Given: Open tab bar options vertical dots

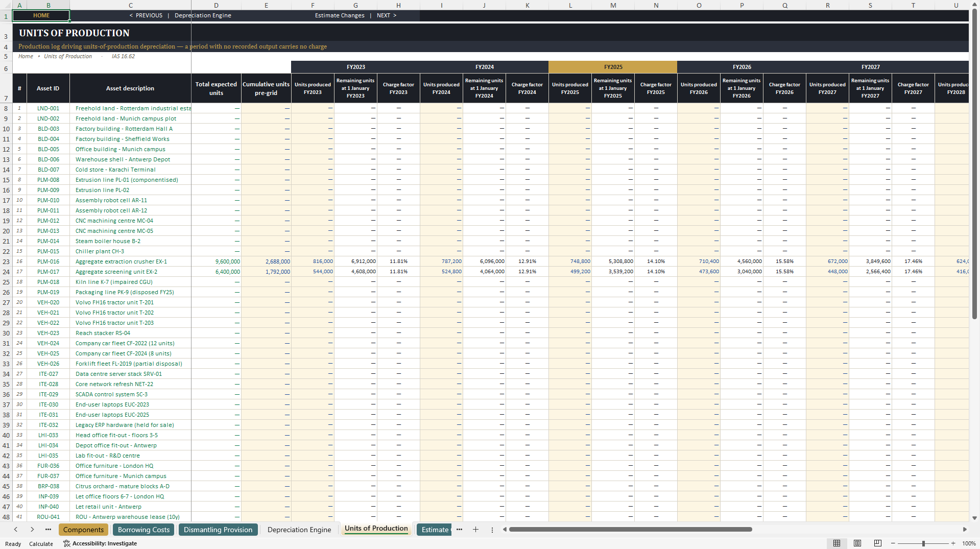Looking at the screenshot, I should point(492,530).
